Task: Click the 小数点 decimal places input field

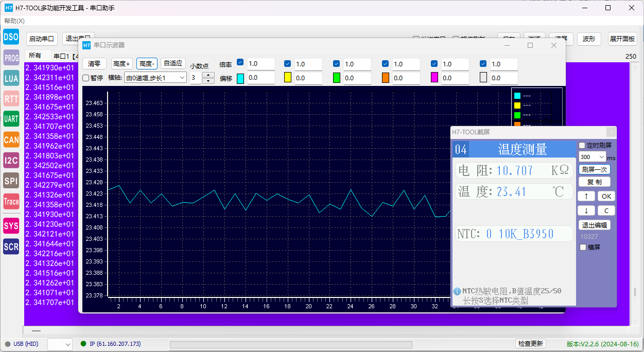Action: (x=196, y=78)
